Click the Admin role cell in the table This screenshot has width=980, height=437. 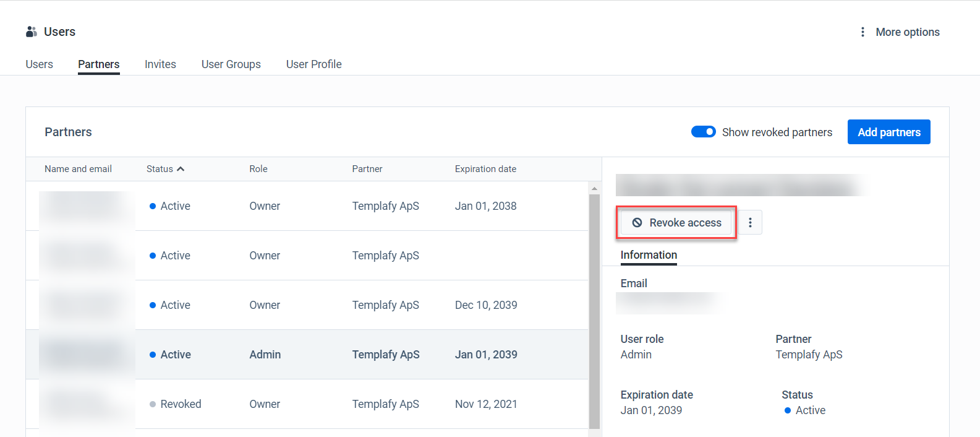coord(265,355)
